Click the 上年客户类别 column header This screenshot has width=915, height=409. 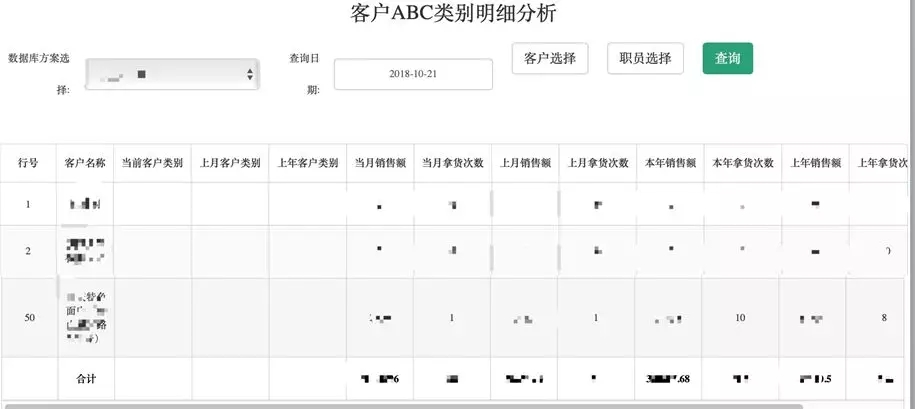click(x=307, y=163)
